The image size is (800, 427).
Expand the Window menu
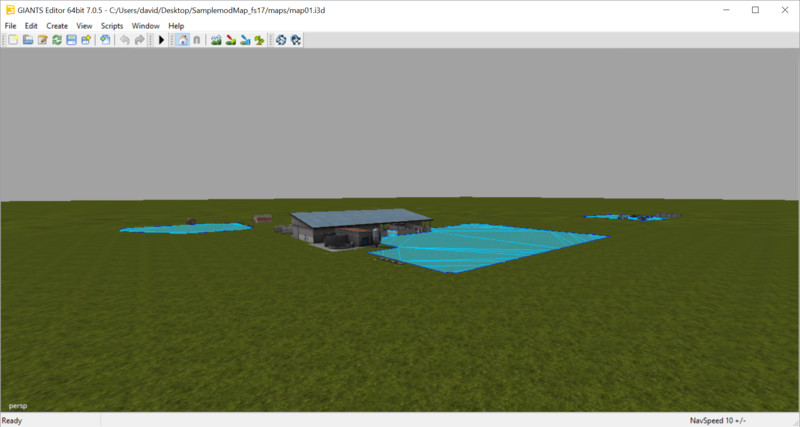pyautogui.click(x=145, y=25)
